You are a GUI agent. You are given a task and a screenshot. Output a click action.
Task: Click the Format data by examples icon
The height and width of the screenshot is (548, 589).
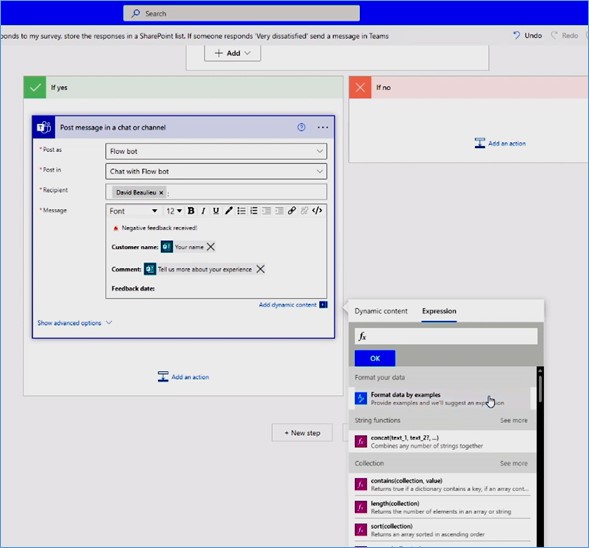pos(361,398)
